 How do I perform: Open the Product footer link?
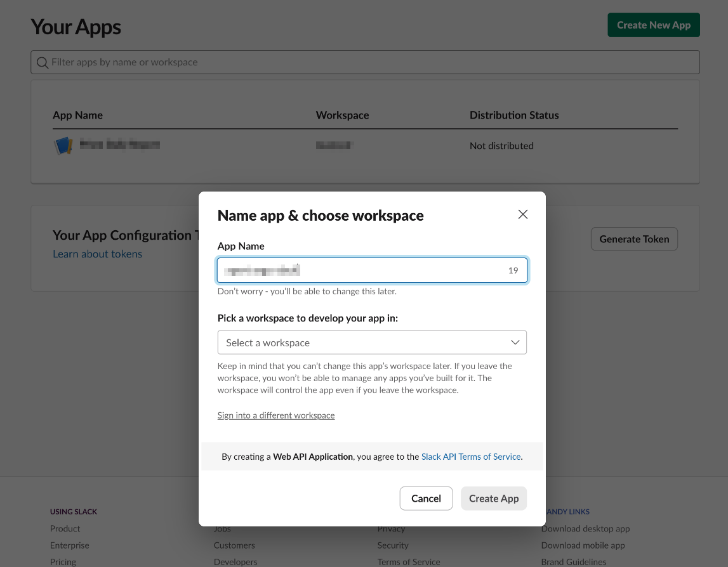[x=65, y=528]
